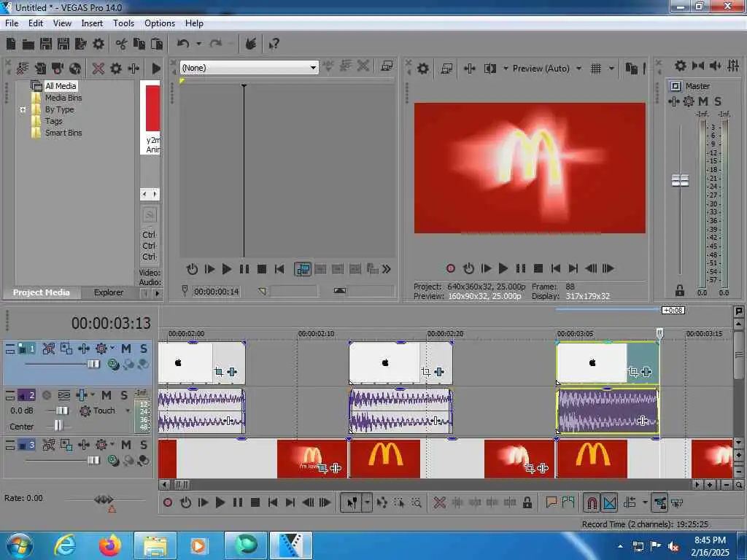Screen dimensions: 747x560
Task: Click track 2 volume slider
Action: 61,411
